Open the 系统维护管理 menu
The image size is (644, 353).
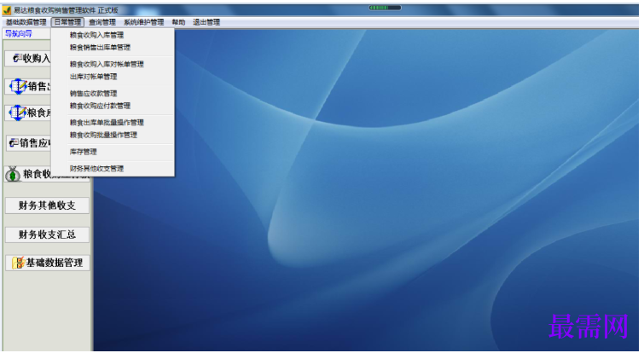144,22
